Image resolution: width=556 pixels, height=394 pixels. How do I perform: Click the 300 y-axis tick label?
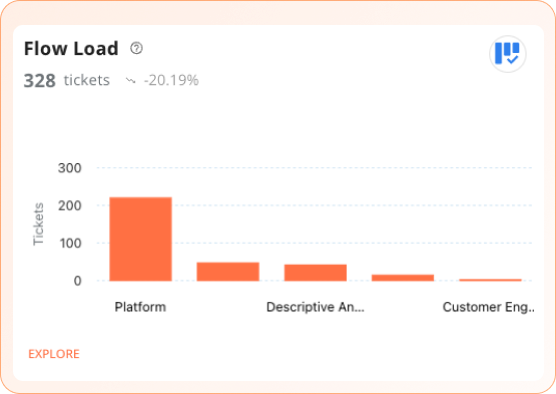click(70, 168)
